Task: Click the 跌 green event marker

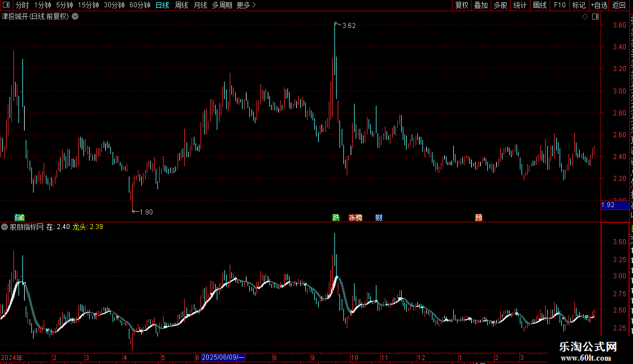Action: tap(336, 217)
